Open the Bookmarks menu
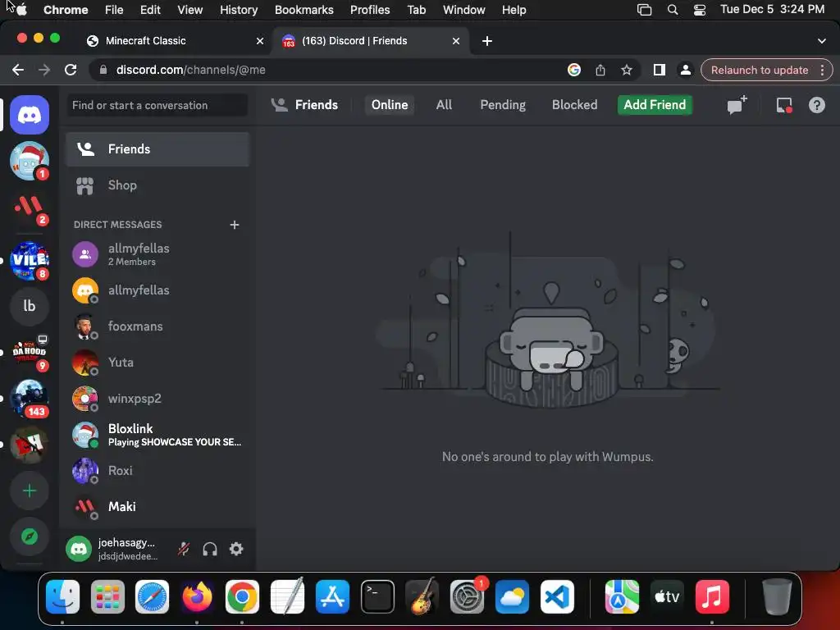The height and width of the screenshot is (630, 840). point(304,10)
